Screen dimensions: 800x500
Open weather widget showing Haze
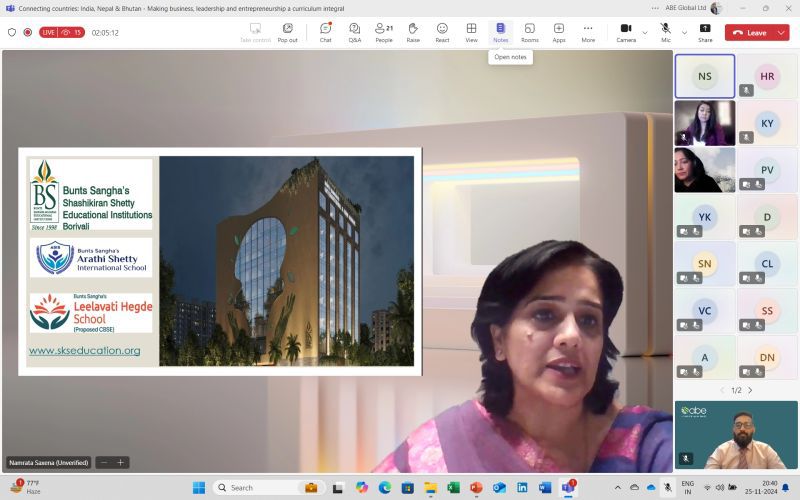[x=26, y=487]
